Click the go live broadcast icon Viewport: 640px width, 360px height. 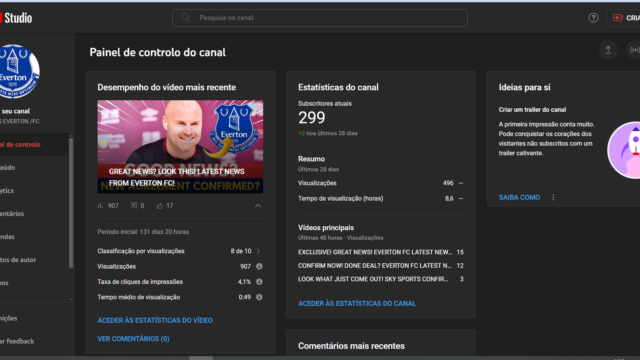(x=634, y=50)
